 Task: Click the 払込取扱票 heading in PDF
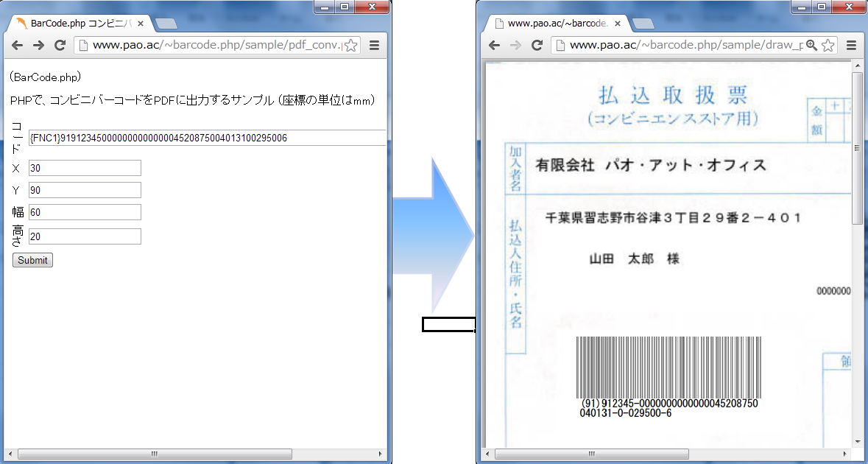point(673,95)
